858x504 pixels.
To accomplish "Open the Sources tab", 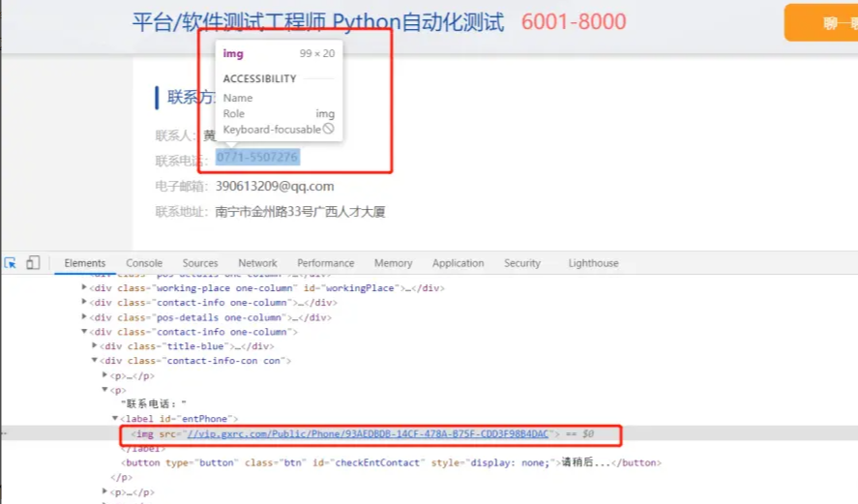I will [200, 263].
